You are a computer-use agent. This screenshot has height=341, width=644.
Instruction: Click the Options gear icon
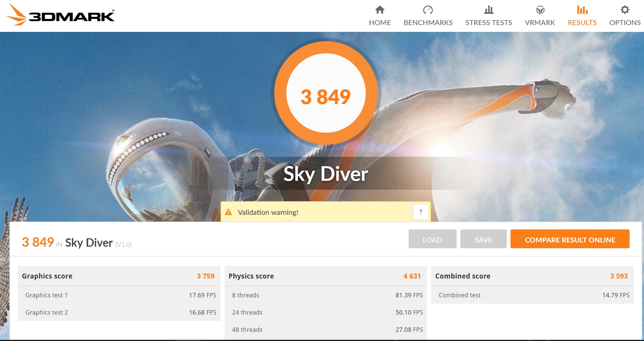click(x=625, y=10)
